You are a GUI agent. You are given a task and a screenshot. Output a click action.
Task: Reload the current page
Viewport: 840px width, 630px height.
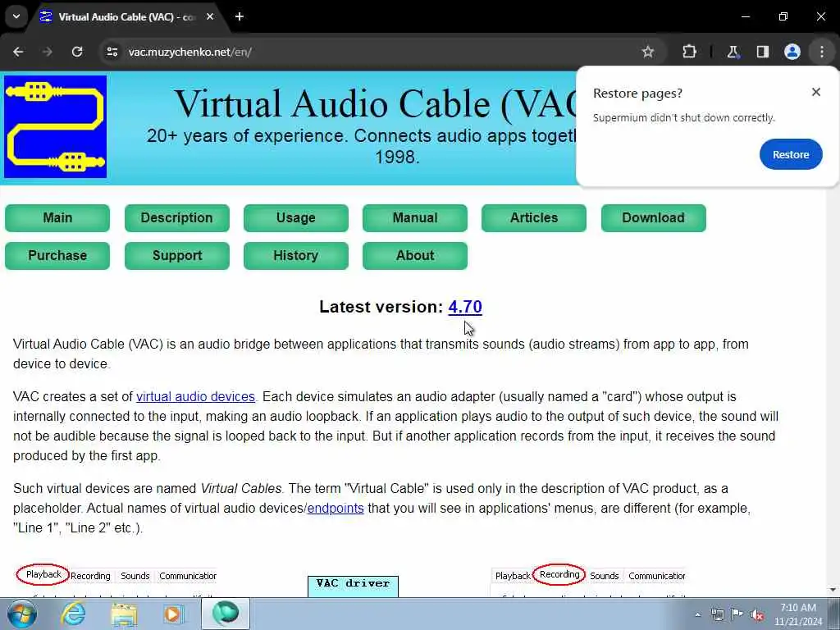[x=77, y=52]
